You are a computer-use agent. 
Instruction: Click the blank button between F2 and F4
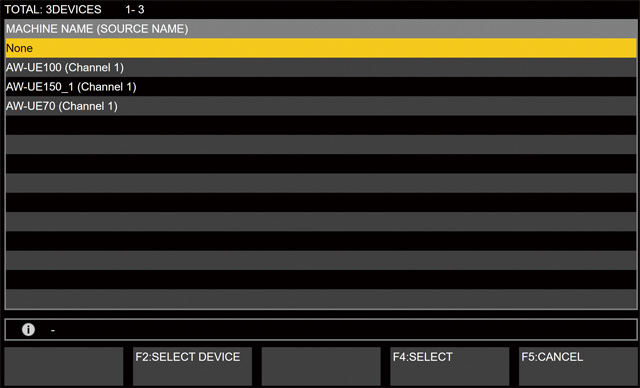click(x=321, y=366)
